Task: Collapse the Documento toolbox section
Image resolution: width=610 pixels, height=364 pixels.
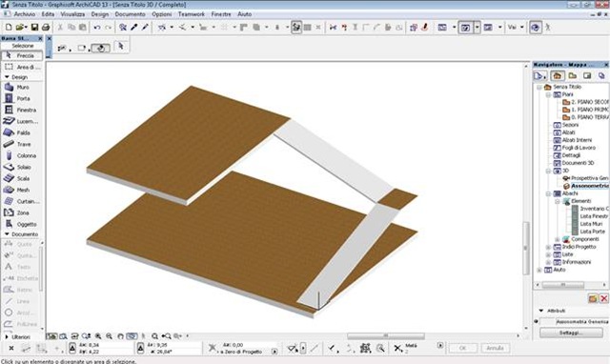Action: 7,234
